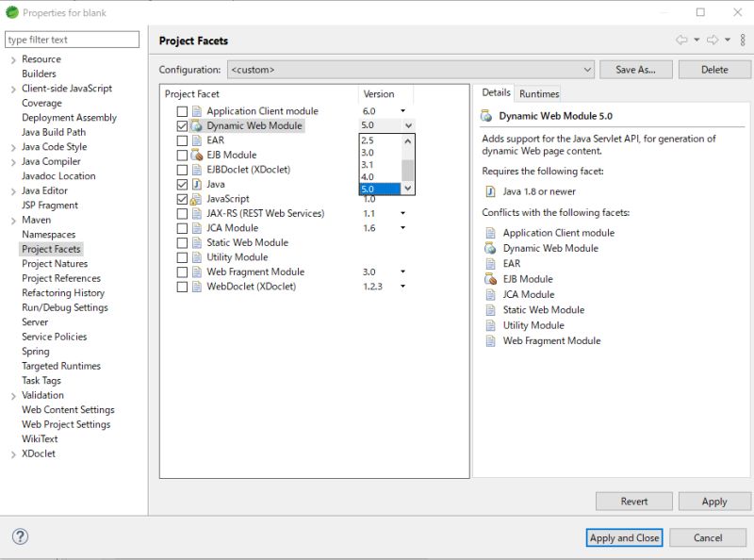The image size is (754, 560).
Task: Open JAX-RS version 1.1 dropdown arrow
Action: (403, 213)
